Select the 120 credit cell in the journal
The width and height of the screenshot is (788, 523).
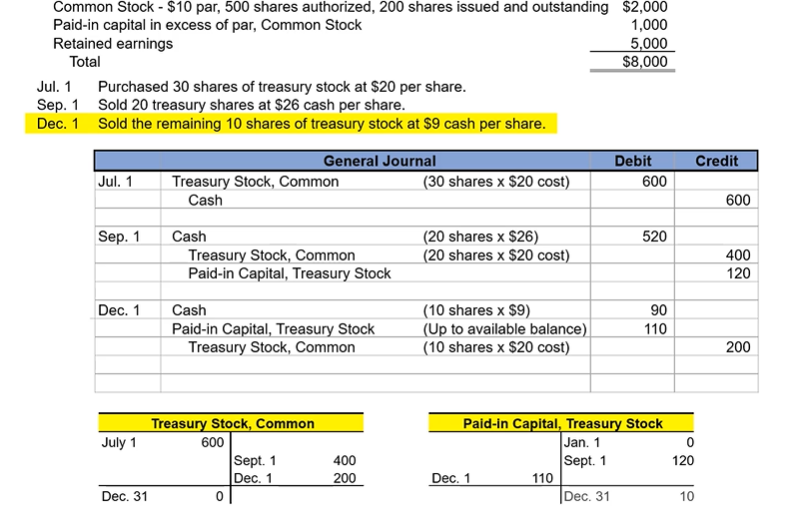(x=737, y=273)
